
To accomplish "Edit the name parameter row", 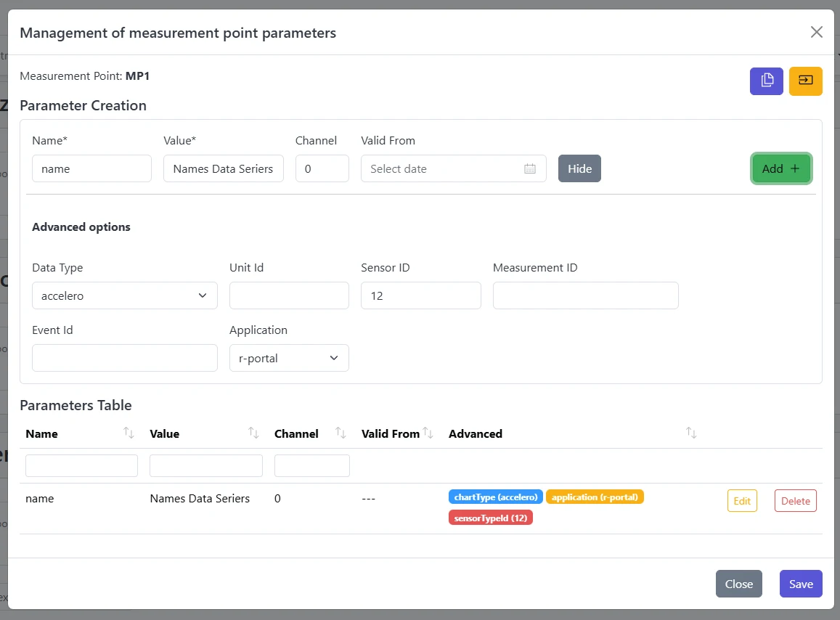I will point(742,500).
